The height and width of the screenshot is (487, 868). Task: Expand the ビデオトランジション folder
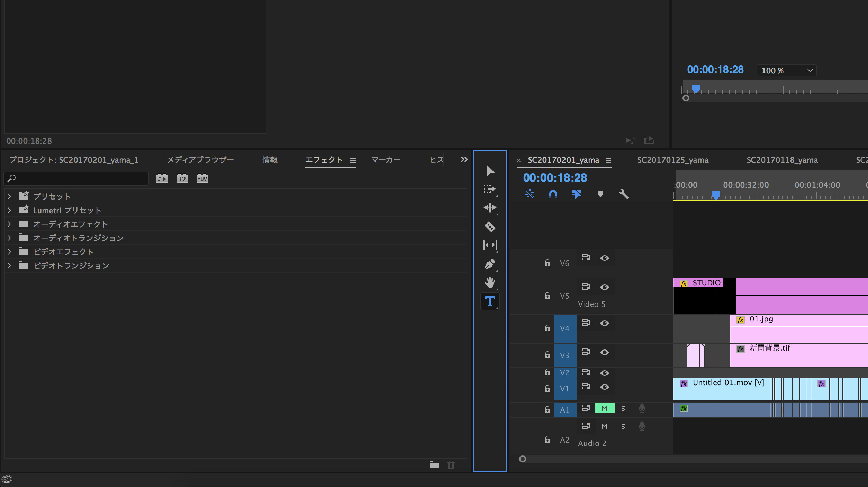point(9,266)
